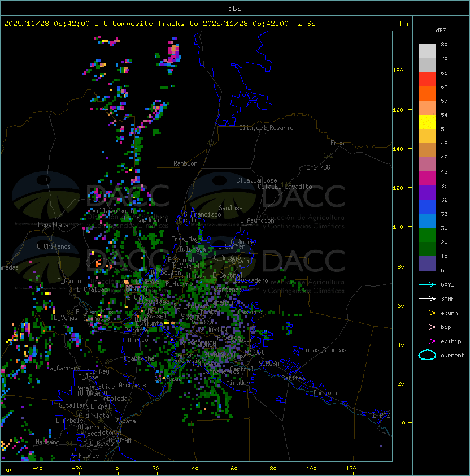Click the Zapata map label
The image size is (470, 476).
(x=125, y=421)
